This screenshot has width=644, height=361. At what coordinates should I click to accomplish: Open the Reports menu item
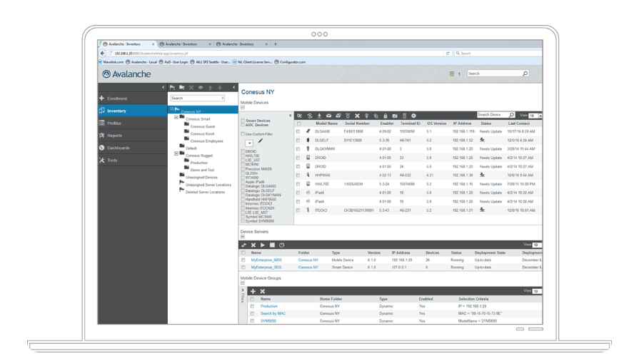point(133,136)
